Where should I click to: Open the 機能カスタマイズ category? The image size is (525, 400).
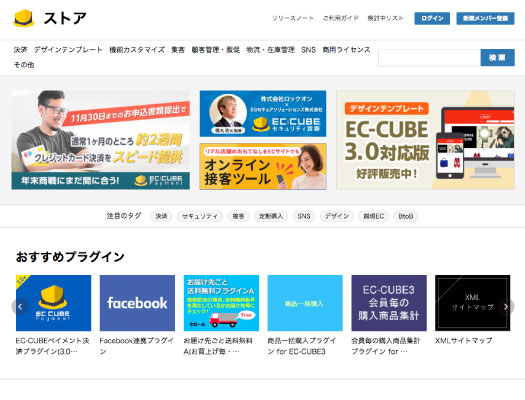click(137, 50)
